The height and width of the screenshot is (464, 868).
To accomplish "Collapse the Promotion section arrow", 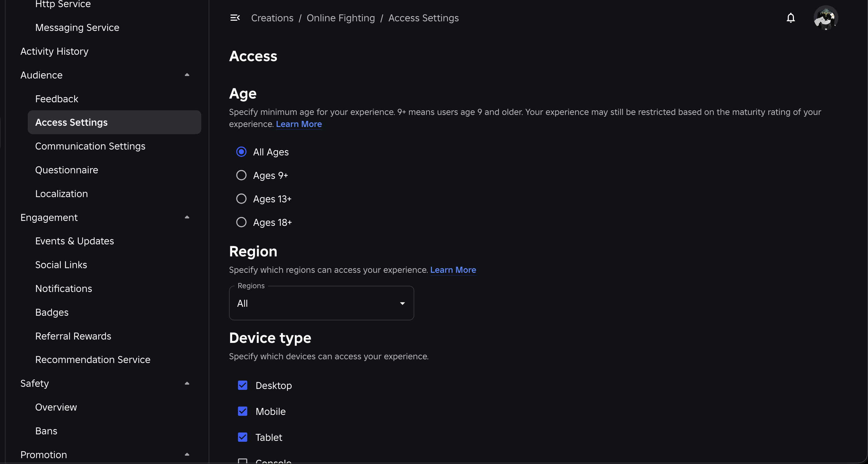I will tap(187, 454).
